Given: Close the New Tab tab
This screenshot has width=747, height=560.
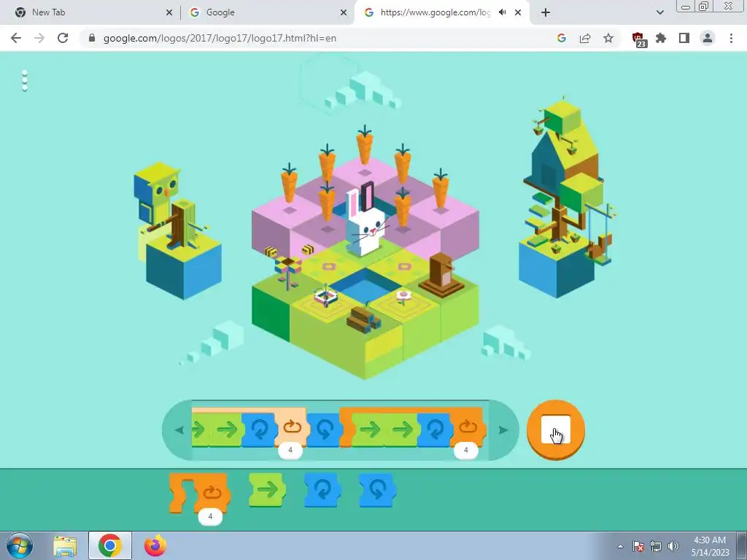Looking at the screenshot, I should 169,13.
